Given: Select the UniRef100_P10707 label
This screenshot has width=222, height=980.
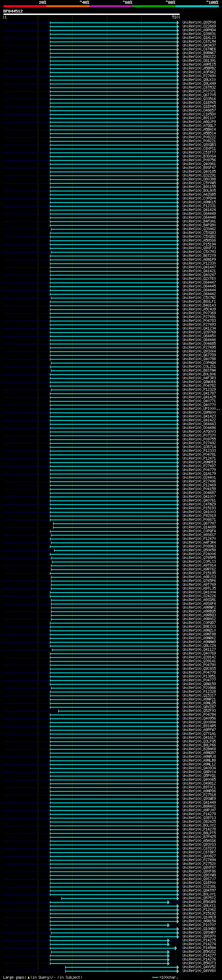Looking at the screenshot, I should [199, 925].
